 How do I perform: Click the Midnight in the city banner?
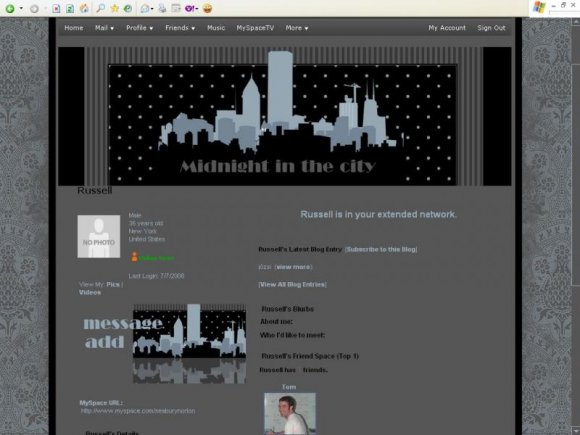(x=284, y=116)
